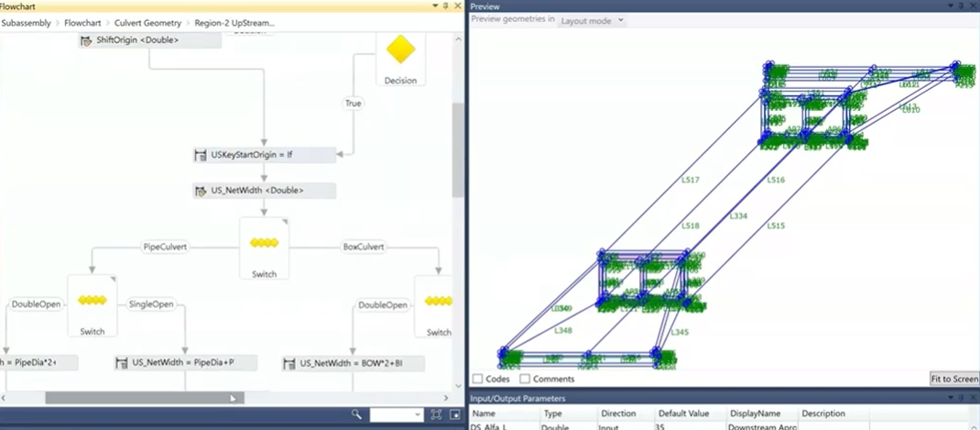Click icon of US_NetWidth = BOW*2+BI node

pos(289,364)
